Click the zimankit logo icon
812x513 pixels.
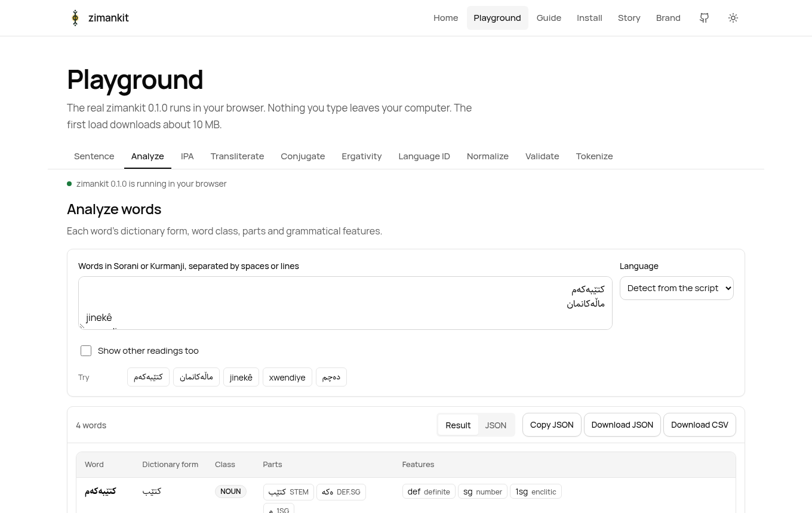coord(75,18)
